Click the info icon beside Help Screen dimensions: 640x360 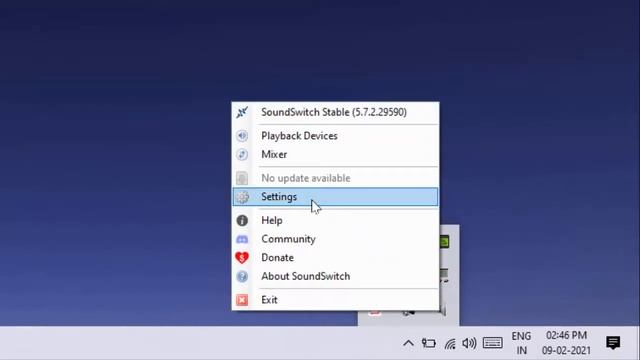242,220
